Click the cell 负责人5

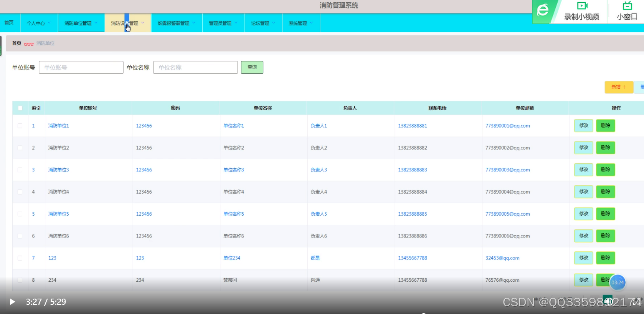(319, 214)
